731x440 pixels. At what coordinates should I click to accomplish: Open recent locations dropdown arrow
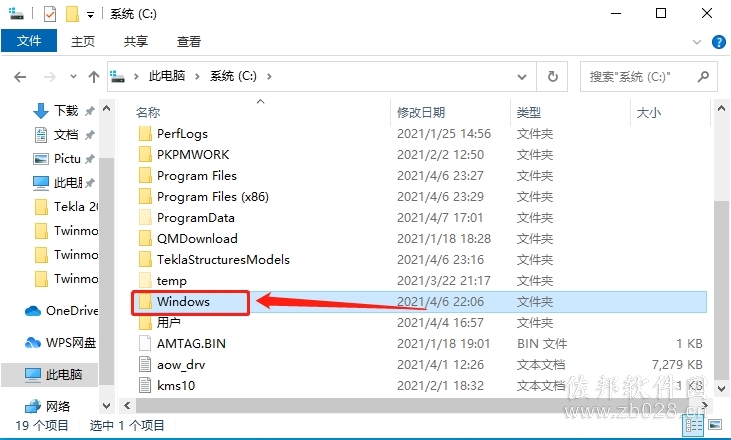pyautogui.click(x=73, y=76)
